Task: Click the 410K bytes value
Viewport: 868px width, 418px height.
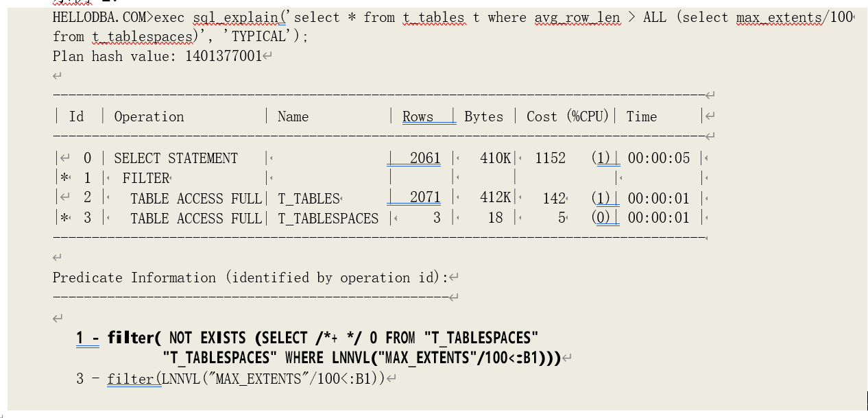Action: [x=496, y=158]
